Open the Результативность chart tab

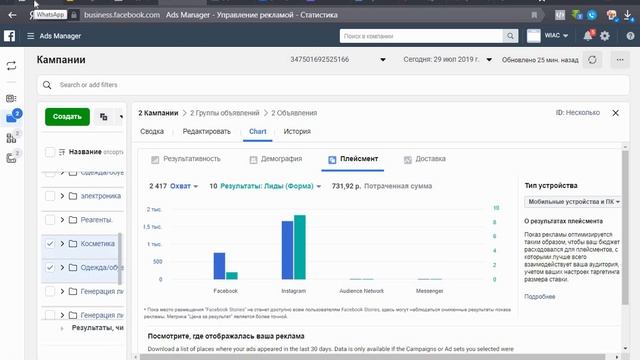[186, 159]
